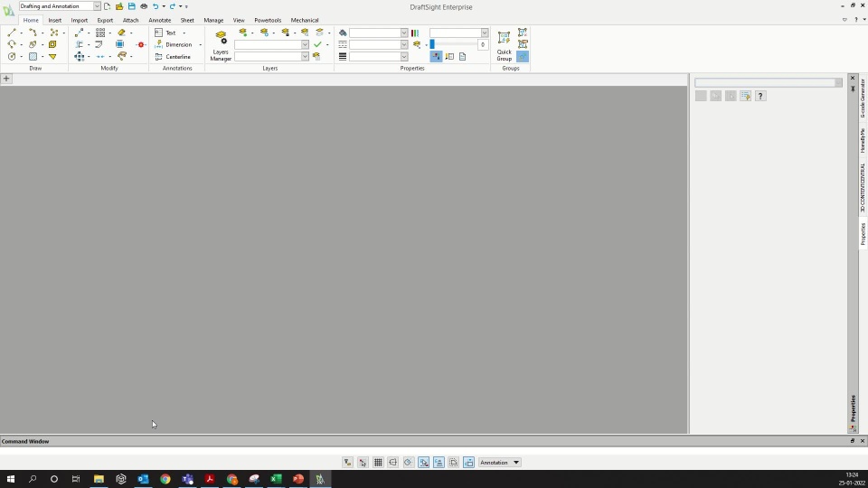
Task: Switch to the Insert ribbon tab
Action: pyautogui.click(x=55, y=20)
